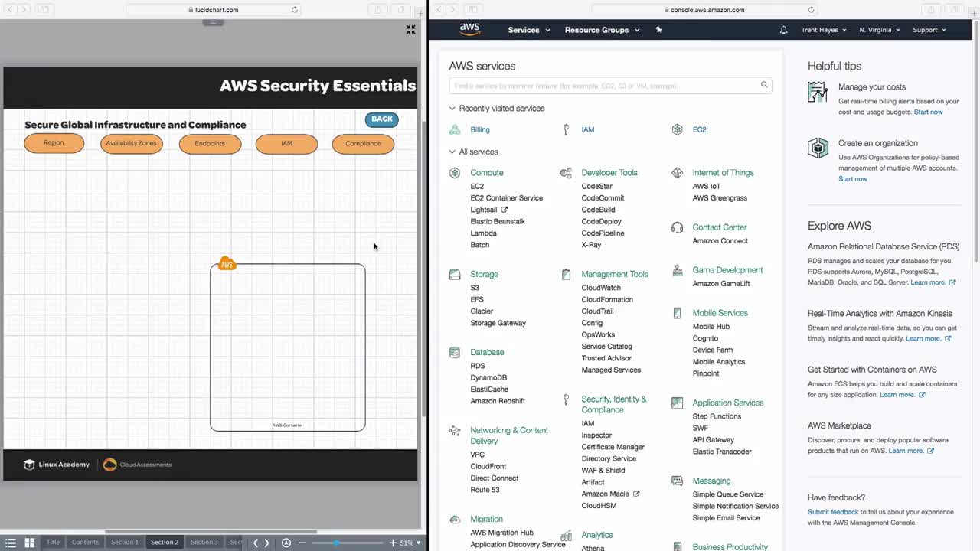Click the Game Development category icon

point(677,270)
